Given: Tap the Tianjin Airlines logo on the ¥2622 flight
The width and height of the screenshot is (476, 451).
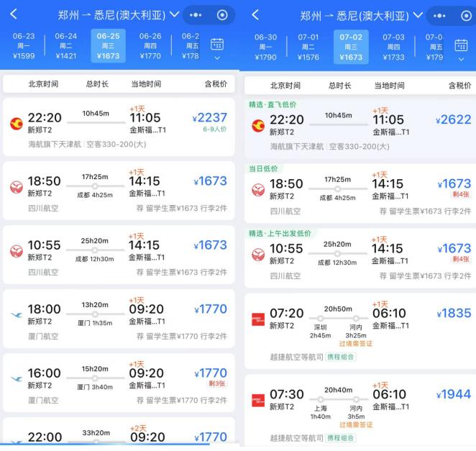Looking at the screenshot, I should [x=258, y=126].
